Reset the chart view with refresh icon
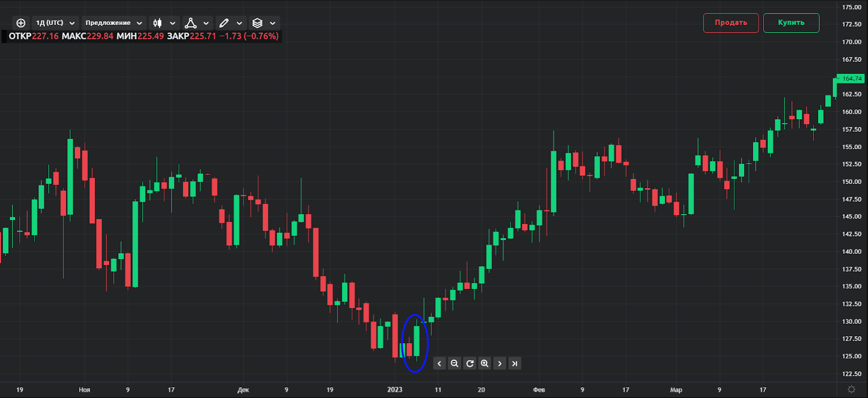This screenshot has width=868, height=398. coord(470,363)
